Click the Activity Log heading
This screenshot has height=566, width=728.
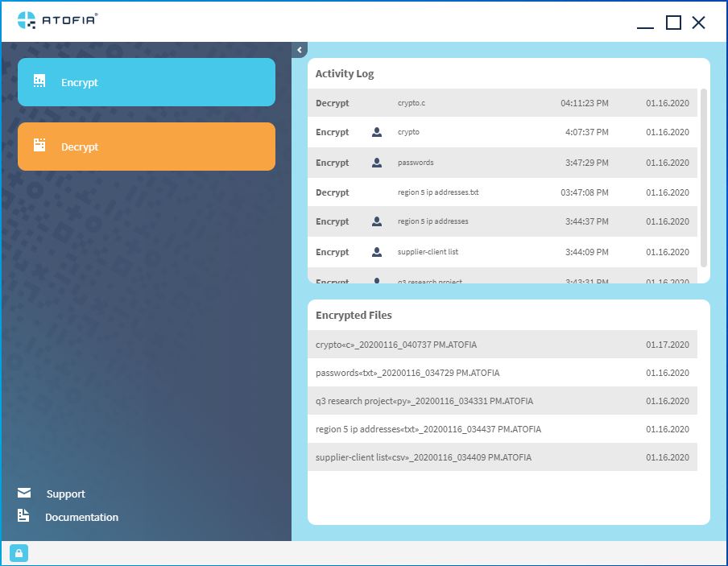coord(345,74)
